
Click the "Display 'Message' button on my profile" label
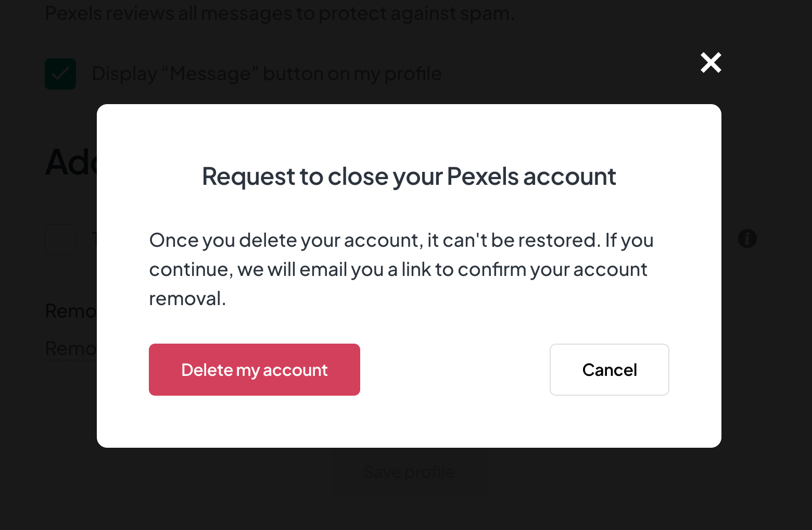click(x=267, y=74)
